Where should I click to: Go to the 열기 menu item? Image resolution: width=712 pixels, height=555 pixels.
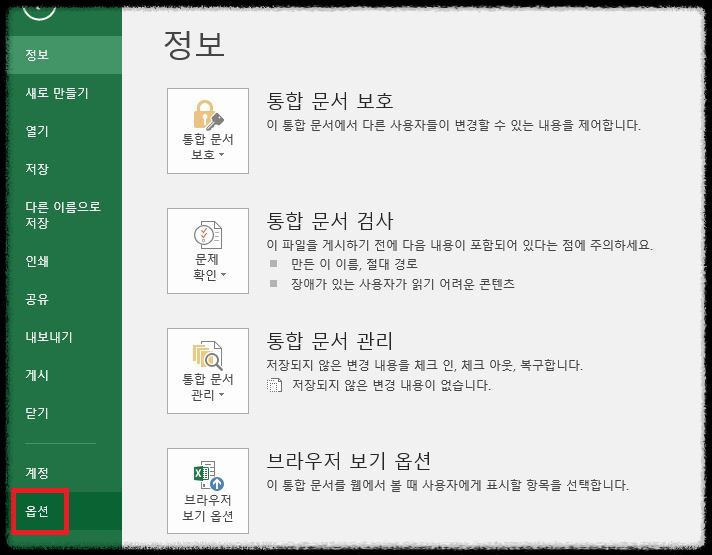(x=64, y=131)
